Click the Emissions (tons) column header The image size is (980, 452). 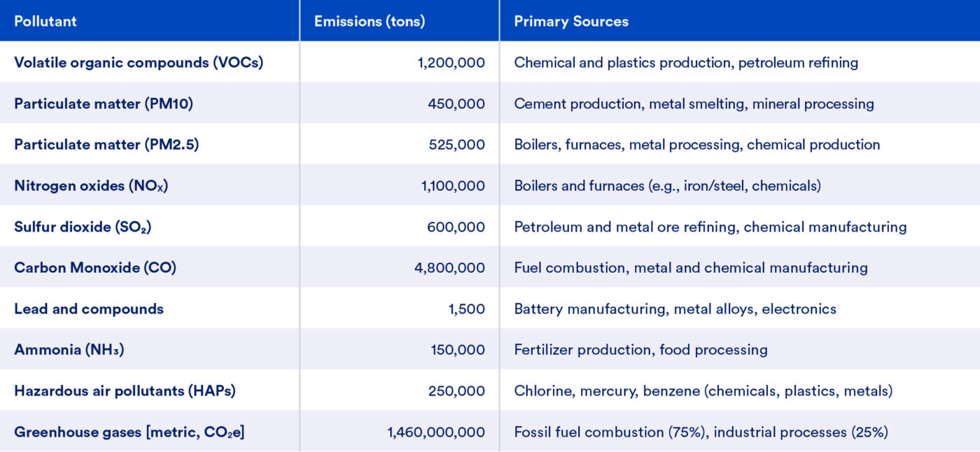click(369, 21)
